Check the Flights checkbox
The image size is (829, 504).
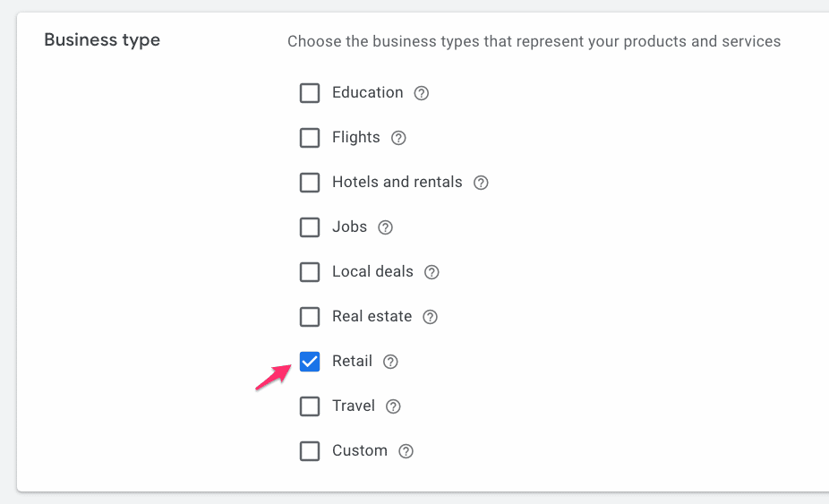tap(310, 138)
